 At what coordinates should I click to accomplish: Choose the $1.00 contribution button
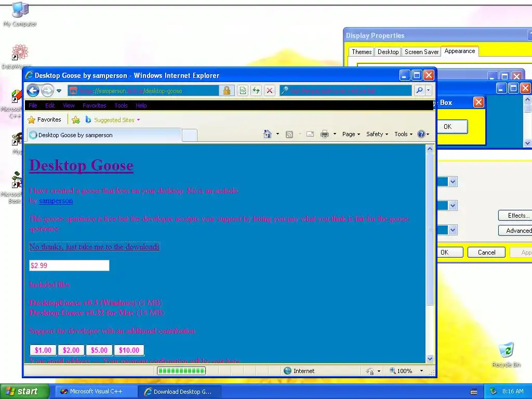point(43,350)
